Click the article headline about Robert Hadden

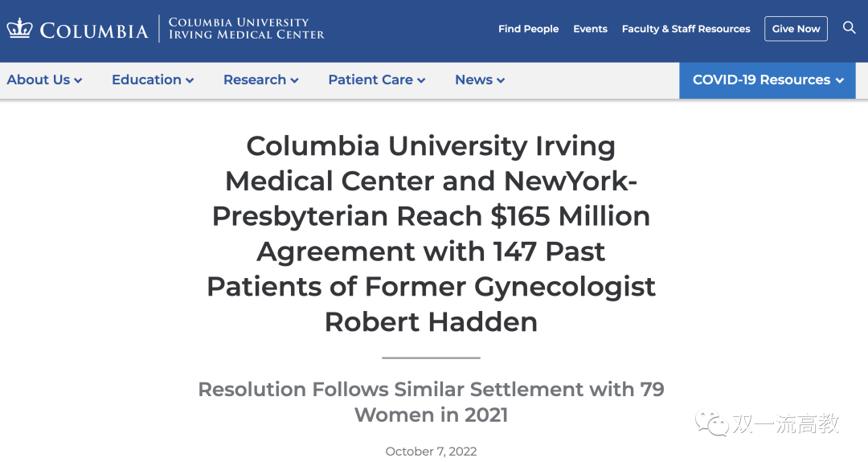coord(431,233)
